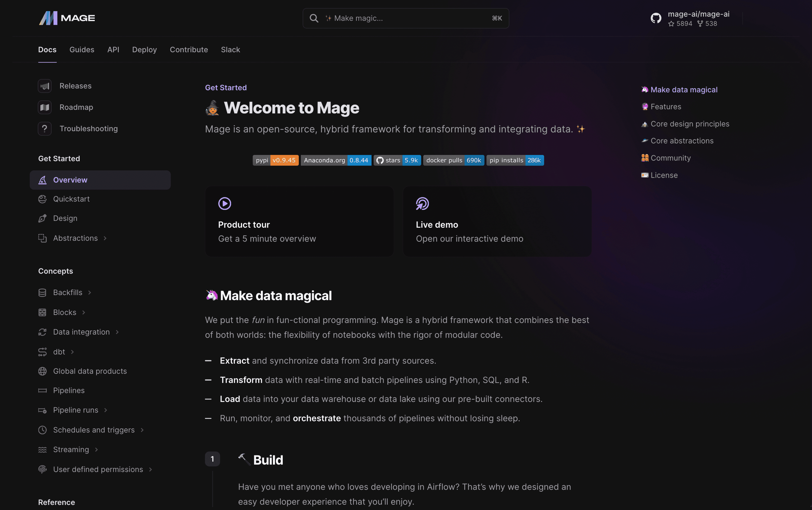812x510 pixels.
Task: Click the Releases megaphone icon
Action: [x=44, y=86]
